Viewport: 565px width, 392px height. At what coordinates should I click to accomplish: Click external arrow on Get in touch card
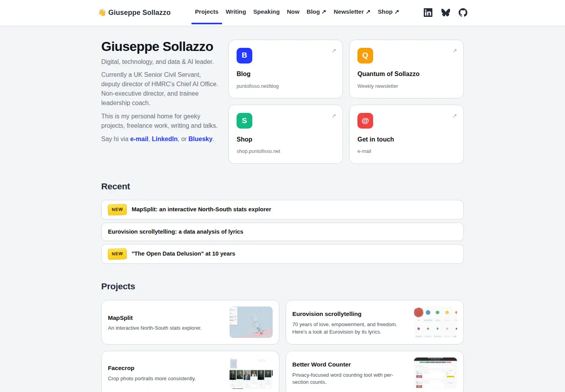pyautogui.click(x=455, y=116)
